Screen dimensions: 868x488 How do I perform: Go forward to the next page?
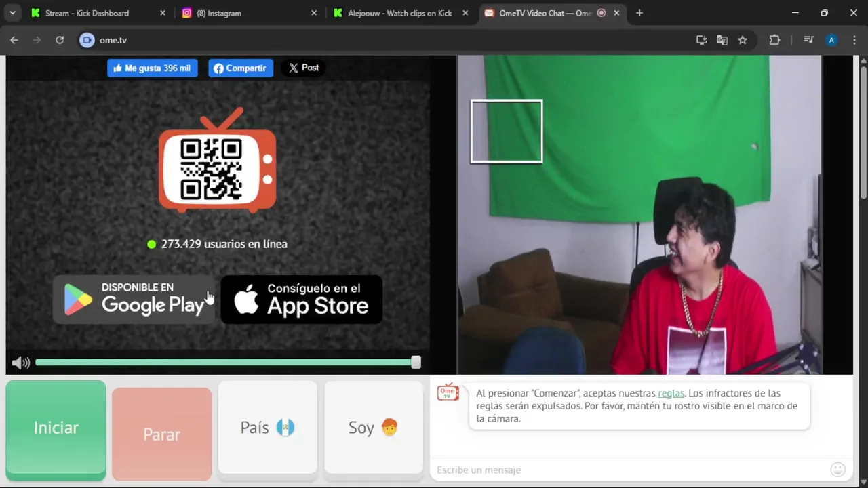tap(37, 40)
